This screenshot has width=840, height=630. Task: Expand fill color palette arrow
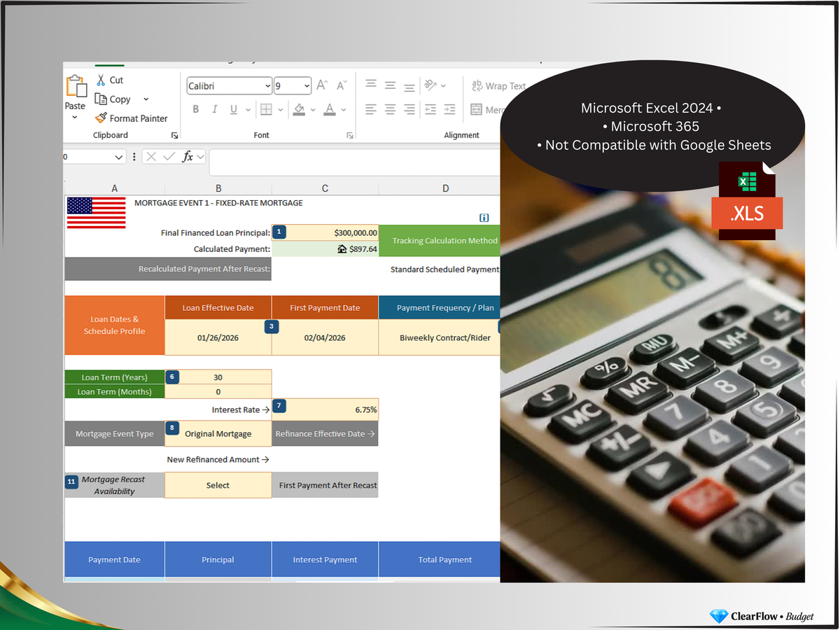pos(312,109)
